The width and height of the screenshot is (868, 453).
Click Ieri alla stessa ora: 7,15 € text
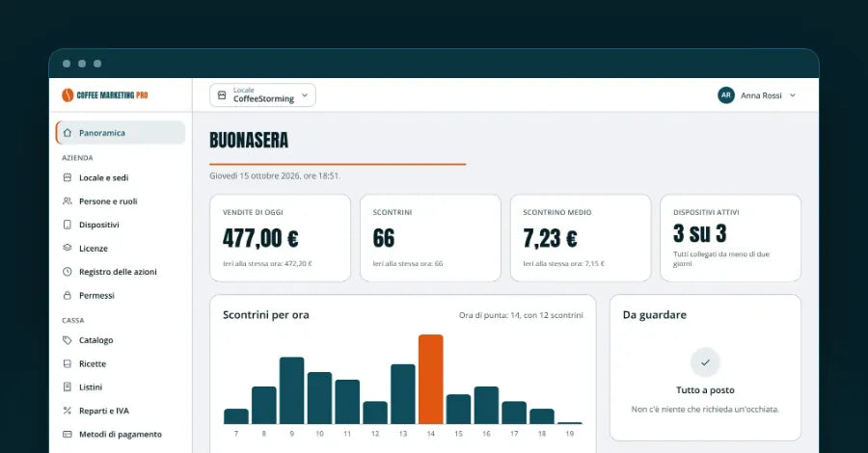click(563, 264)
